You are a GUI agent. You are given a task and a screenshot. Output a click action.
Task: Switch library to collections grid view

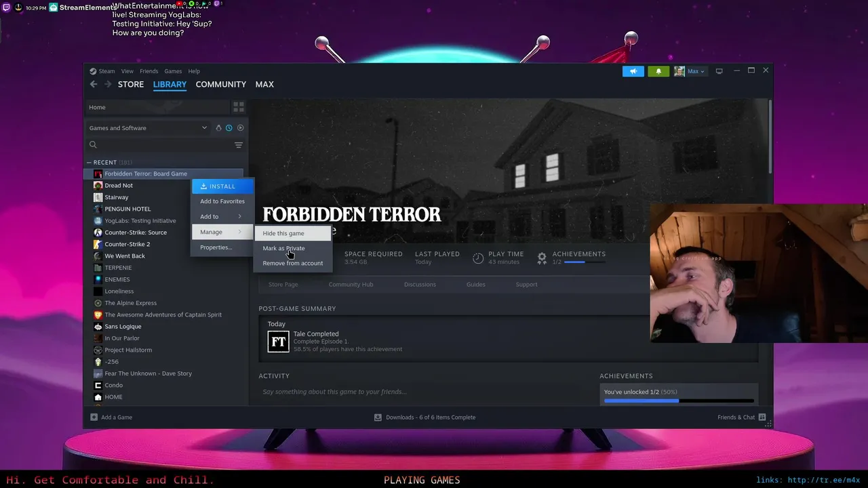click(239, 107)
